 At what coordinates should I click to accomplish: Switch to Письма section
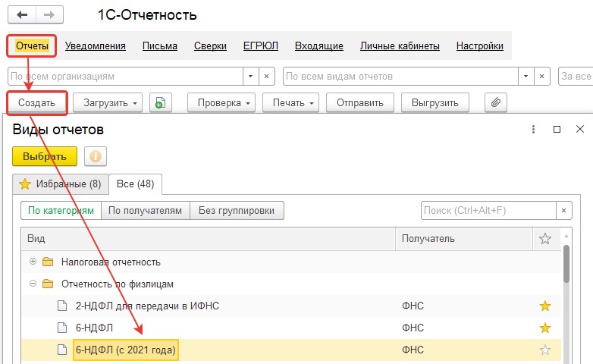pos(159,45)
